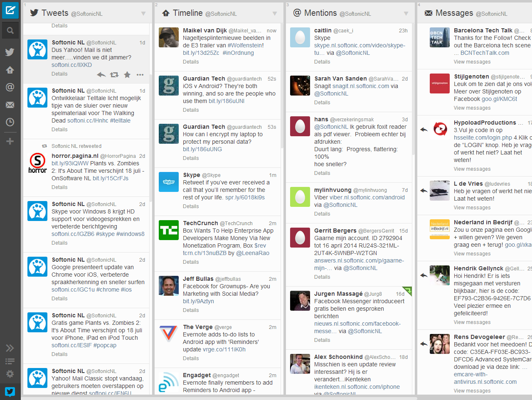Image resolution: width=532 pixels, height=400 pixels.
Task: Click the search magnifier in the sidebar
Action: (10, 30)
